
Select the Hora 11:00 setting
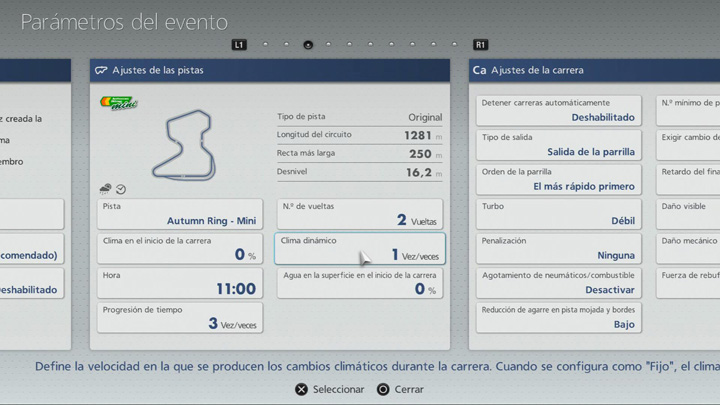[x=180, y=282]
